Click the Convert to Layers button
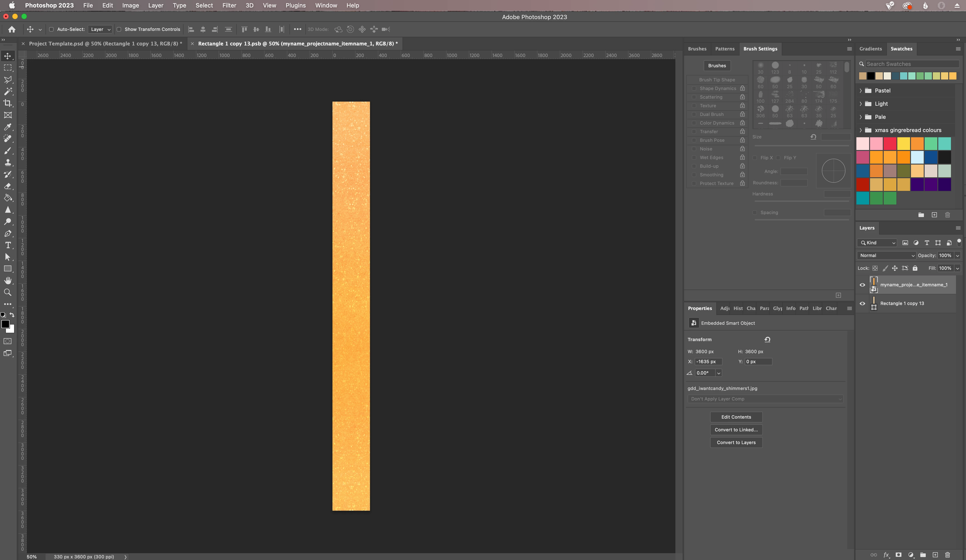 click(x=736, y=442)
